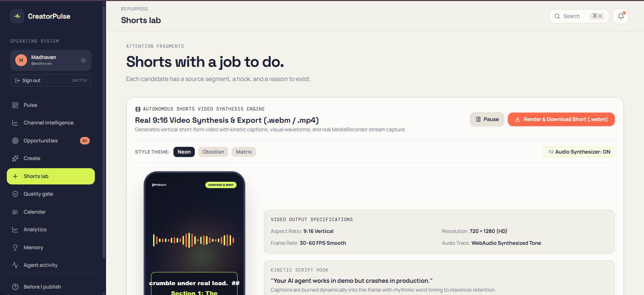Click the CreatorPulse logo icon
This screenshot has width=644, height=295.
point(17,16)
